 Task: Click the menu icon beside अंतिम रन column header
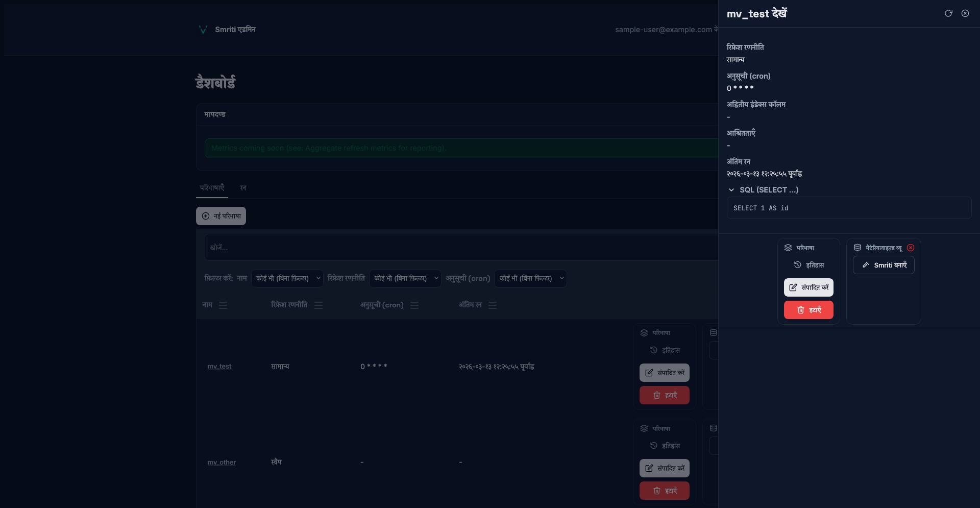493,305
